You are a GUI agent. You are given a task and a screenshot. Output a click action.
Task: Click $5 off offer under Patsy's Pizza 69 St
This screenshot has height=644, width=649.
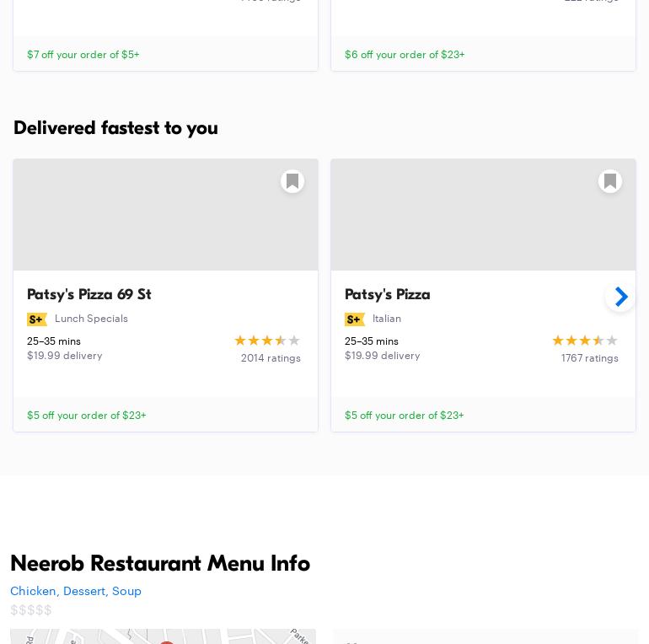(87, 415)
